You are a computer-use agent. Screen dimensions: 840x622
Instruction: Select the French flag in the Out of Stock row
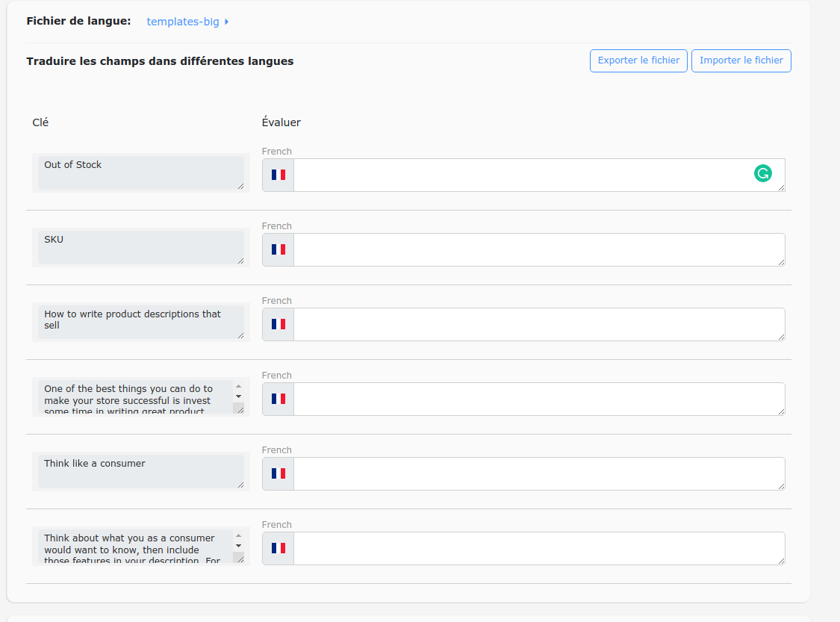tap(277, 174)
